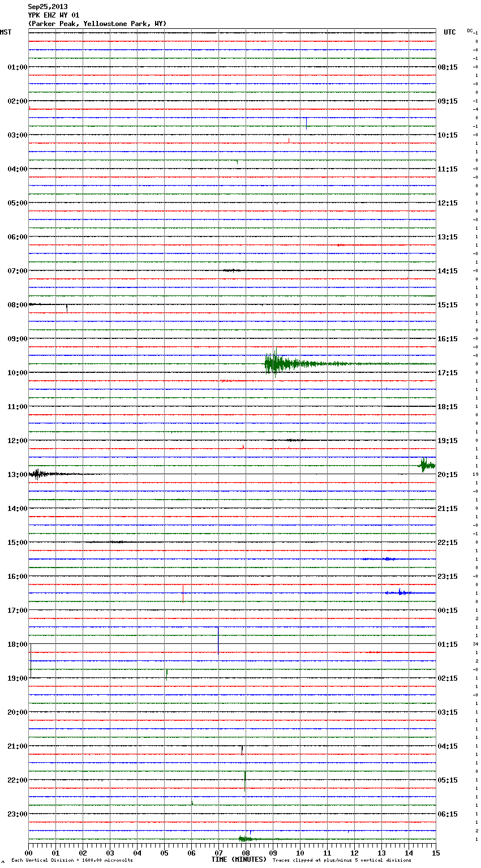The image size is (481, 868).
Task: Click the date label Sep25,2013
Action: tap(48, 7)
